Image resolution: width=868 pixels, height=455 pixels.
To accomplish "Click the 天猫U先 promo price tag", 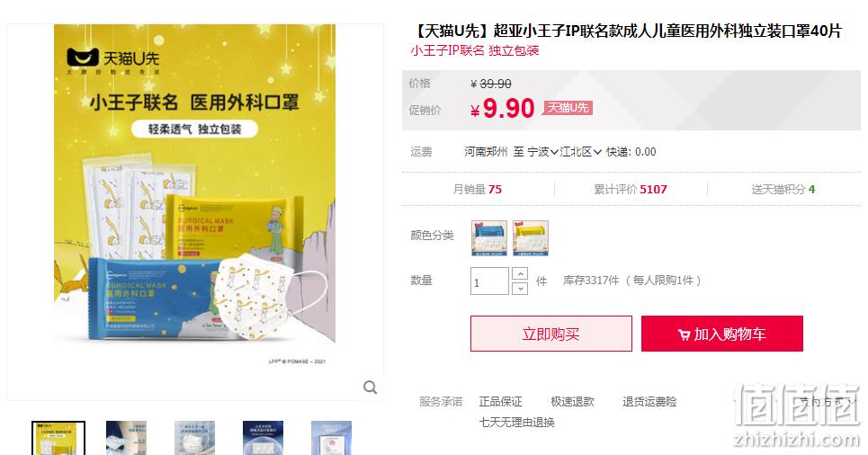I will (568, 108).
